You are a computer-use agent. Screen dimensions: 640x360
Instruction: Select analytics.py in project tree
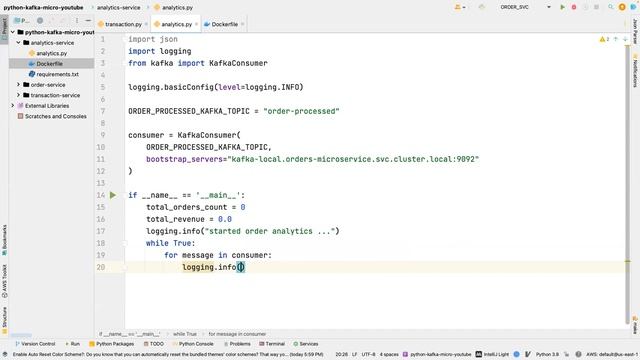(51, 53)
